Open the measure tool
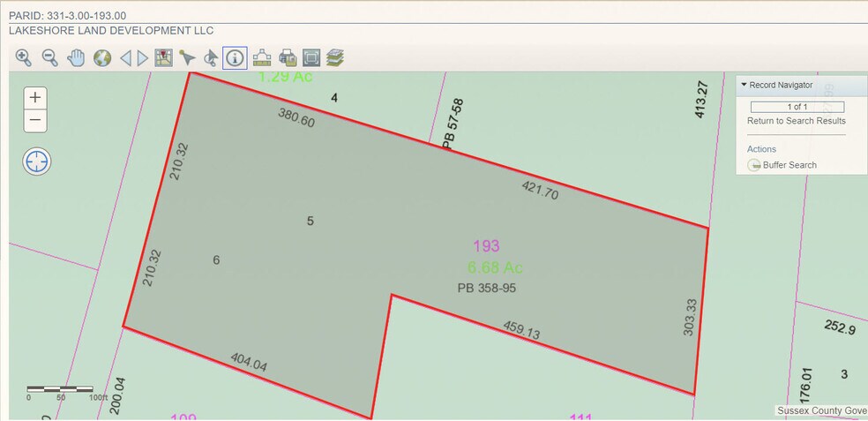 (x=262, y=58)
